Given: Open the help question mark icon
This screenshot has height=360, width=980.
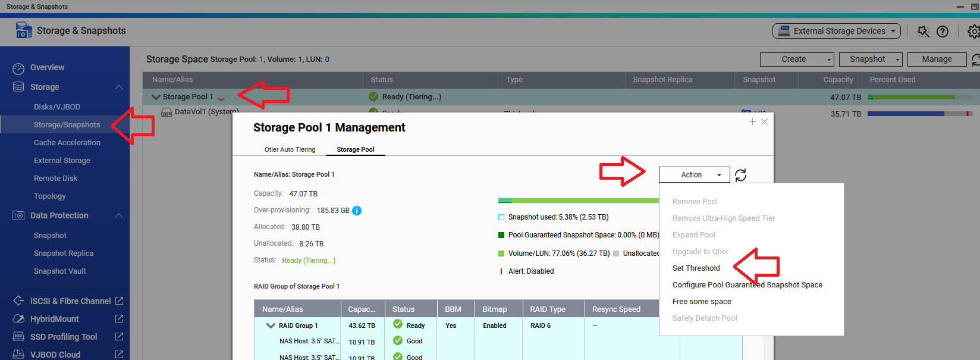Looking at the screenshot, I should pyautogui.click(x=943, y=32).
